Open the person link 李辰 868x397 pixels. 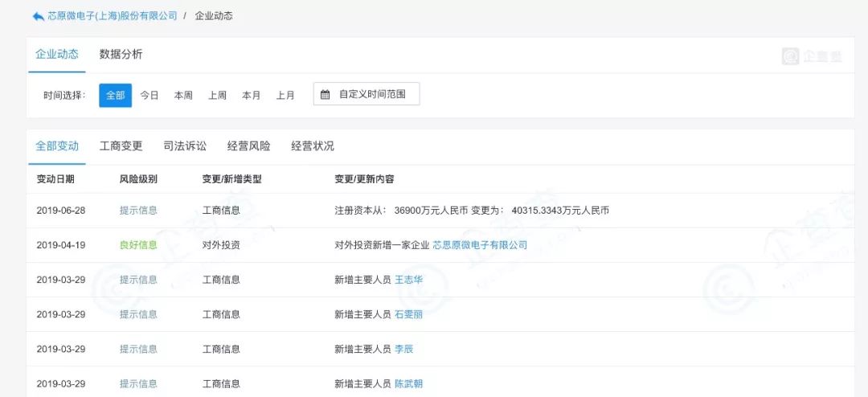pyautogui.click(x=403, y=349)
